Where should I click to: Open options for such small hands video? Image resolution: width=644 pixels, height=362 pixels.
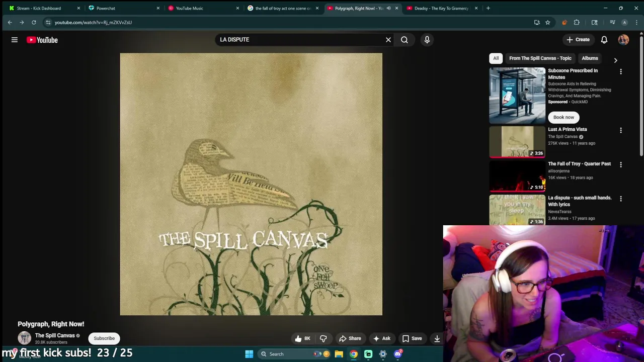pyautogui.click(x=621, y=199)
